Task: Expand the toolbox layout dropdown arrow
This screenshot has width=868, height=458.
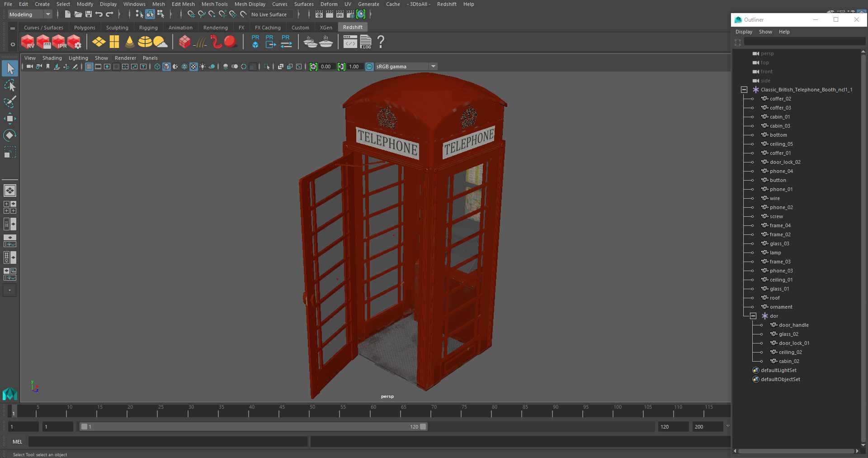Action: click(x=9, y=290)
